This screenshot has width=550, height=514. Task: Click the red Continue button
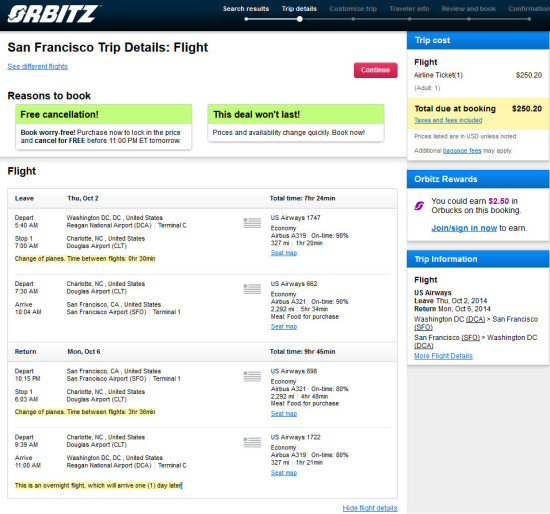(x=375, y=70)
